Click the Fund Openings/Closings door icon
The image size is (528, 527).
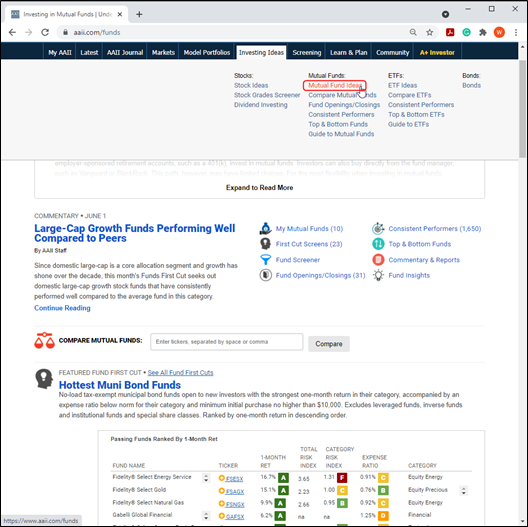tap(266, 275)
